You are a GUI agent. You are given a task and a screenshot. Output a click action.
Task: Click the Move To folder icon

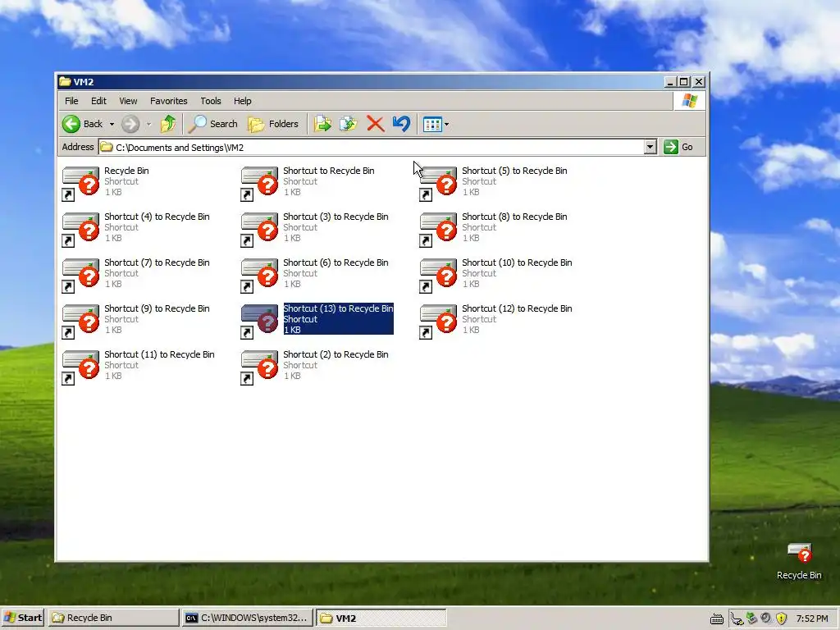tap(322, 125)
